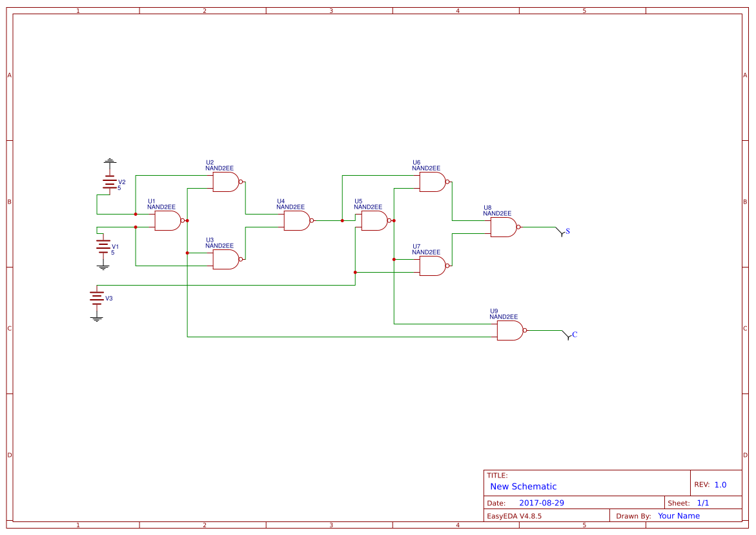Select the U6 NAND gate symbol
Viewport: 756px width, 535px height.
434,182
